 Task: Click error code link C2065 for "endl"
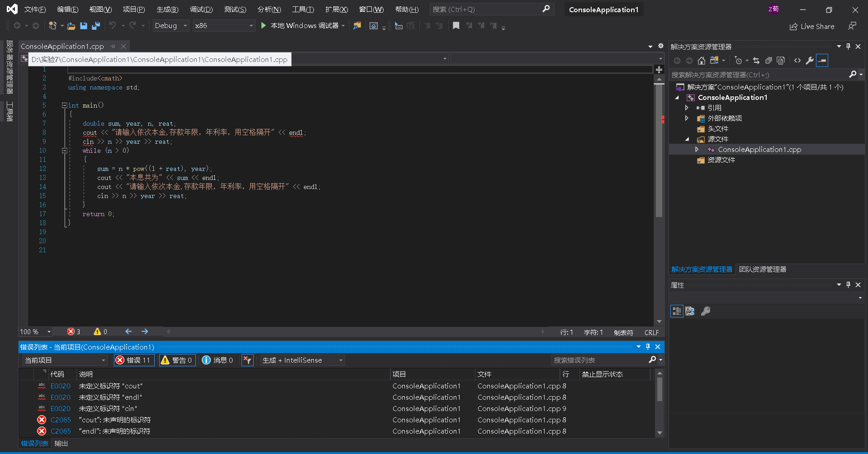pyautogui.click(x=61, y=431)
